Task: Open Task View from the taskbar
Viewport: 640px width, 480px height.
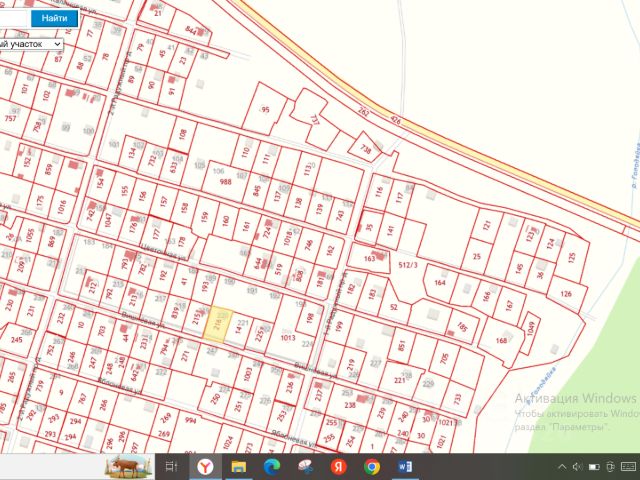Action: [171, 466]
